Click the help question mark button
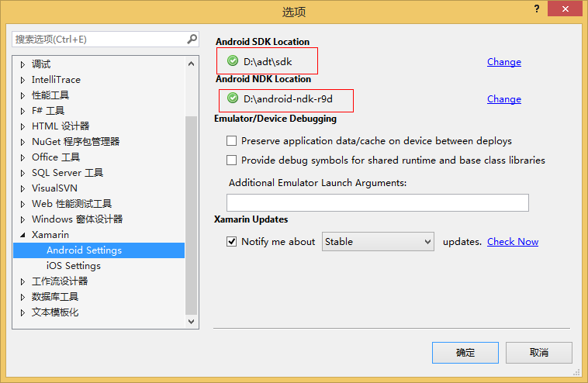Screen dimensions: 588x383 [x=537, y=9]
